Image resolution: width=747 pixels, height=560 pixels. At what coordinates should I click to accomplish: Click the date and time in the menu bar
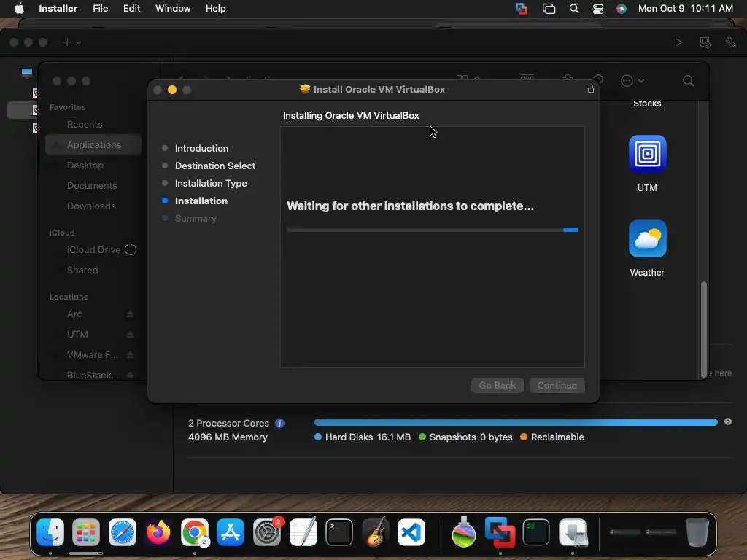(x=686, y=9)
